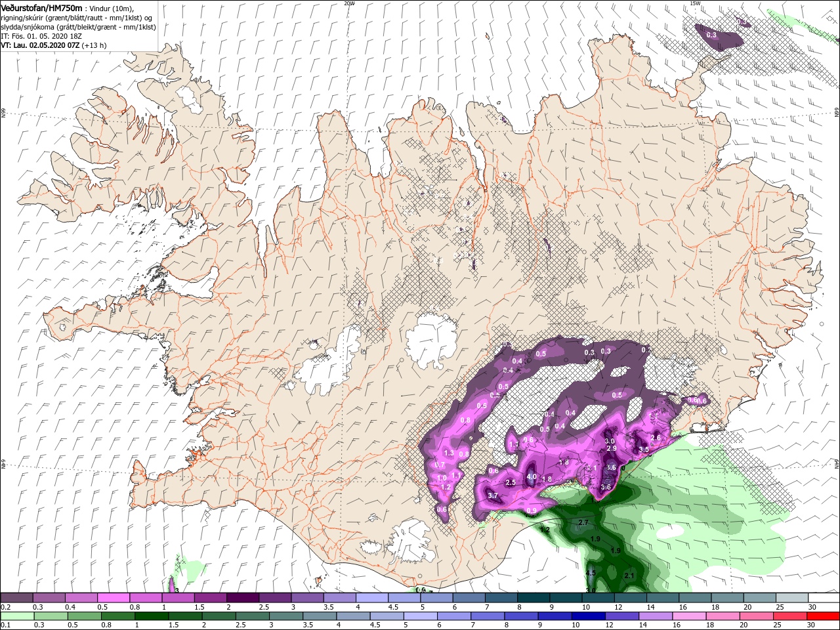The image size is (840, 630).
Task: Click white snow swatch after the 30 label
Action: point(823,597)
